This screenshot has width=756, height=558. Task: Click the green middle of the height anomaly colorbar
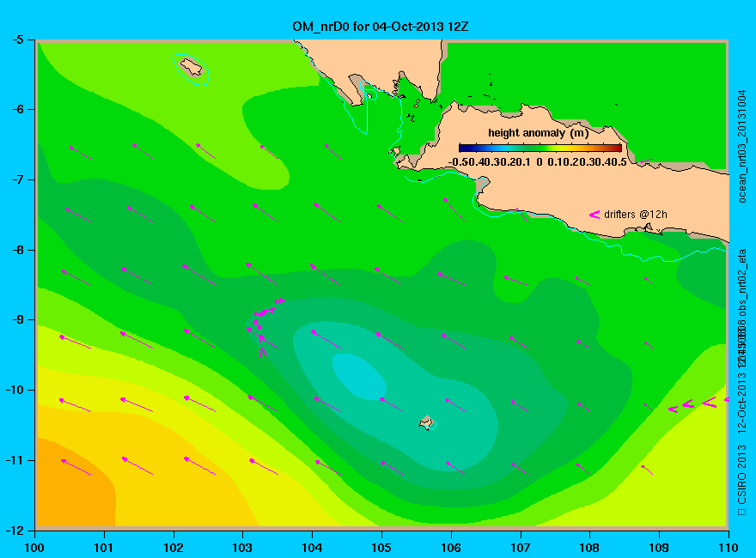pyautogui.click(x=540, y=148)
